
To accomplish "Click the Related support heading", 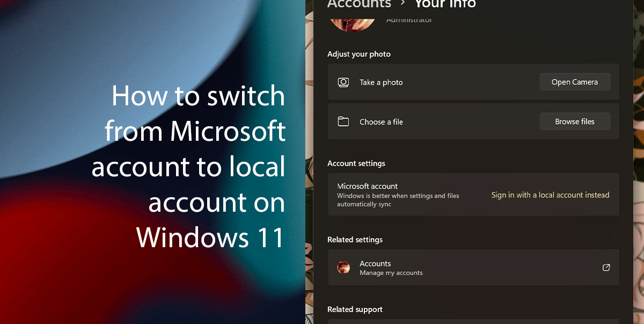I will (x=355, y=309).
